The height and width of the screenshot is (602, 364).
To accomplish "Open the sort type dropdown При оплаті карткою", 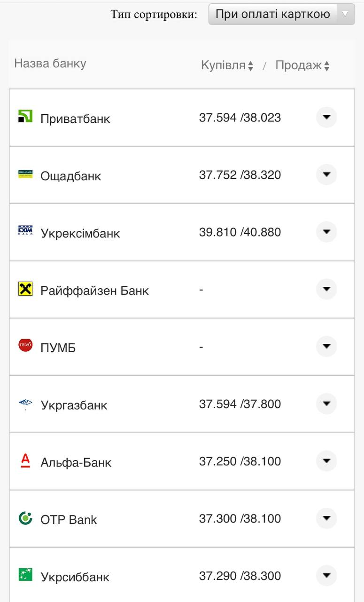I will coord(281,14).
